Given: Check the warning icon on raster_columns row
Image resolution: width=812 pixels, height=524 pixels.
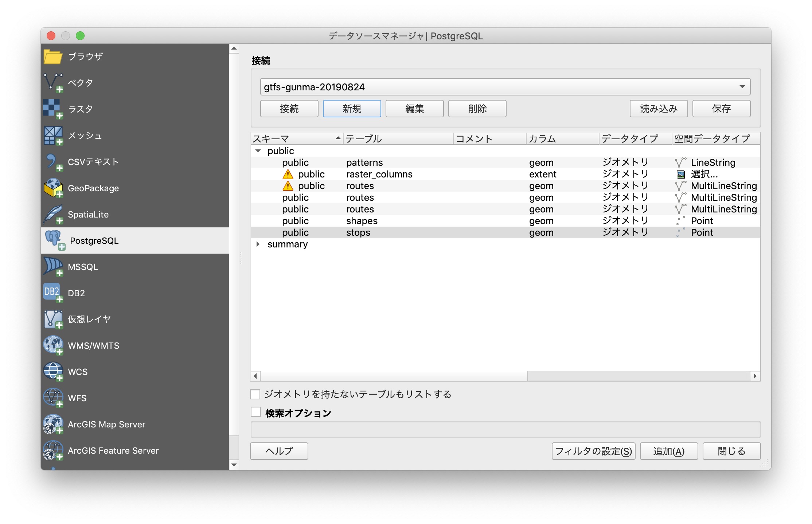Looking at the screenshot, I should (288, 174).
